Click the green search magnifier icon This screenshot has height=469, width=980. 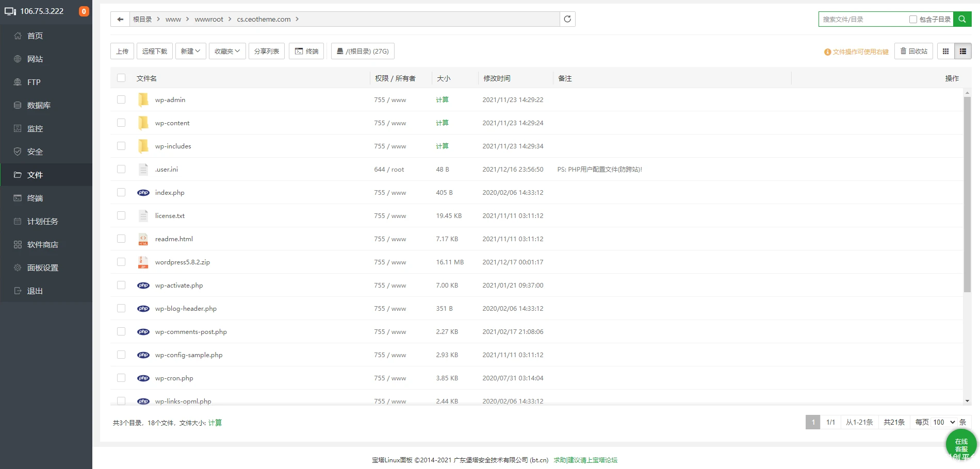click(x=961, y=19)
